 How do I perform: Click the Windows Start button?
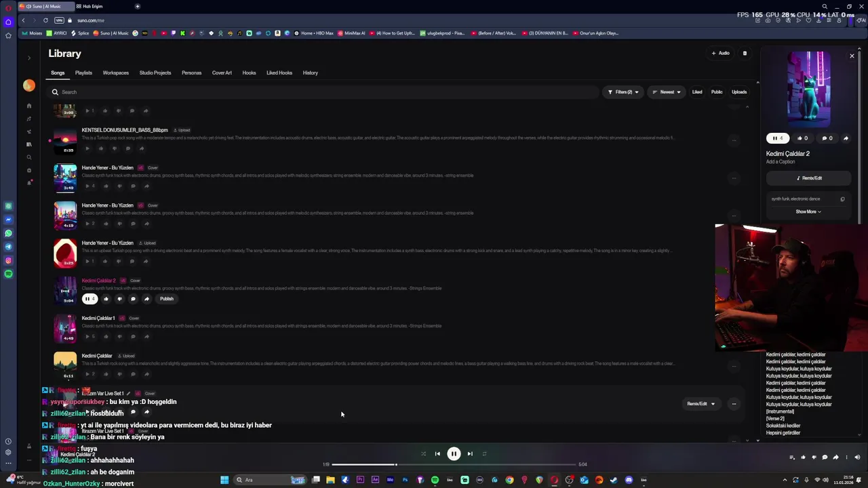pyautogui.click(x=224, y=480)
